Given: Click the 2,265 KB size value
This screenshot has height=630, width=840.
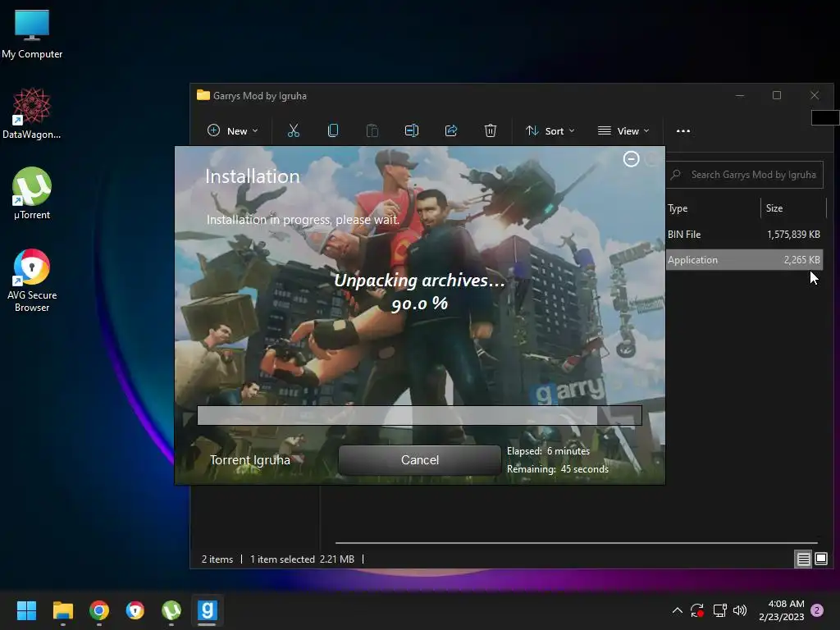Looking at the screenshot, I should point(802,260).
